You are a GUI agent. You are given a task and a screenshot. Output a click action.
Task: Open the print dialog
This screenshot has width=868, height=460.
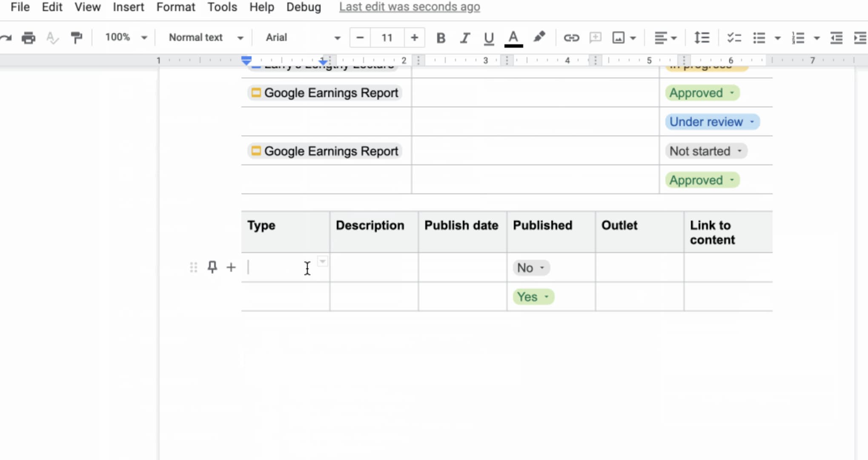28,37
